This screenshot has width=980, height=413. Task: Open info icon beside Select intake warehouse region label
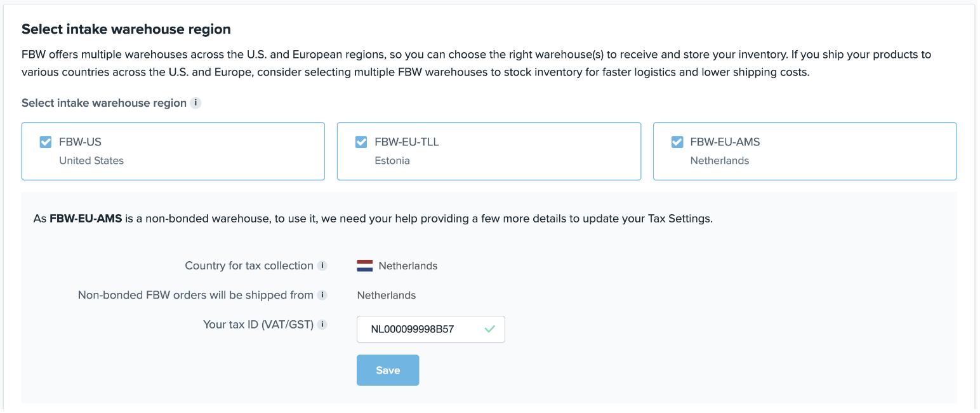(x=196, y=103)
